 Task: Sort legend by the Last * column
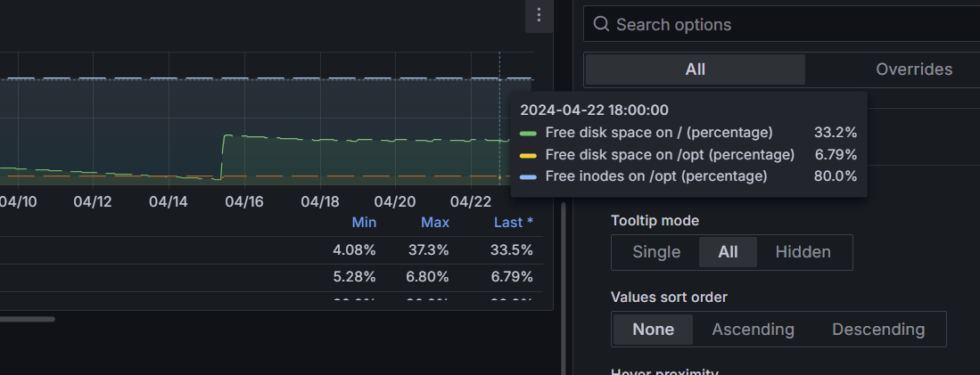coord(513,223)
